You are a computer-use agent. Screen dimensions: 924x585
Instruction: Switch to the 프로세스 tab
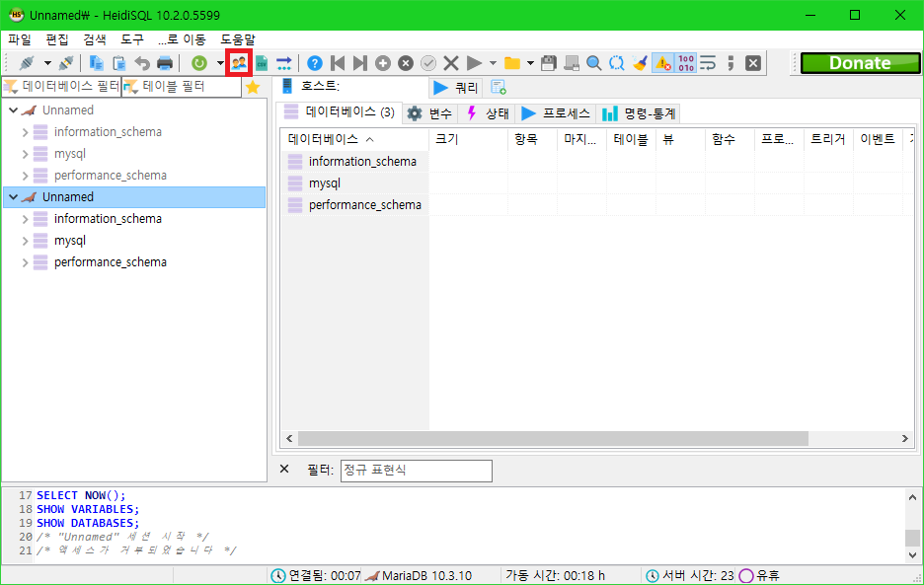click(556, 113)
